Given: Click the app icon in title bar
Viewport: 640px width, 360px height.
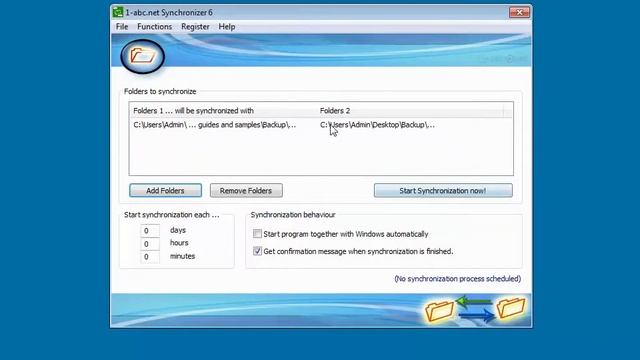Looking at the screenshot, I should (118, 12).
